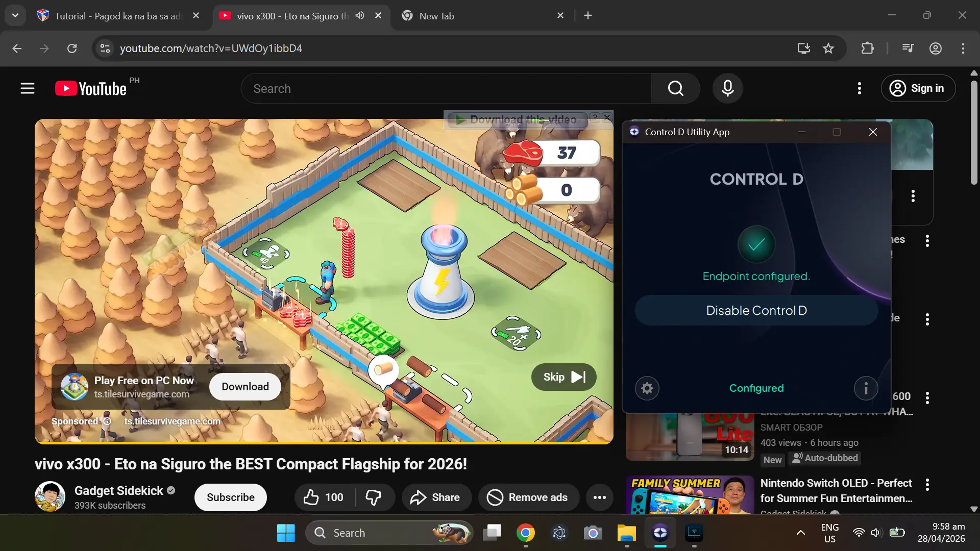980x551 pixels.
Task: Mute the vivo x300 tab audio
Action: point(360,16)
